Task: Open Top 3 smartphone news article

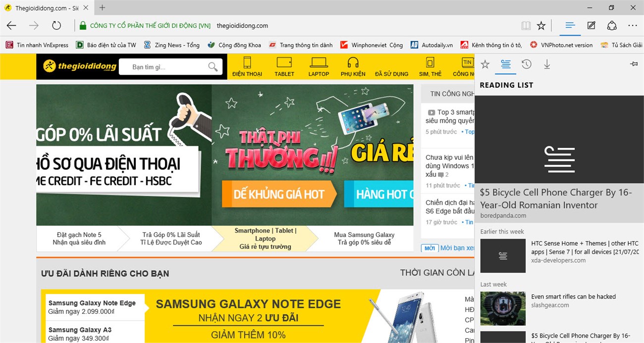Action: [450, 116]
